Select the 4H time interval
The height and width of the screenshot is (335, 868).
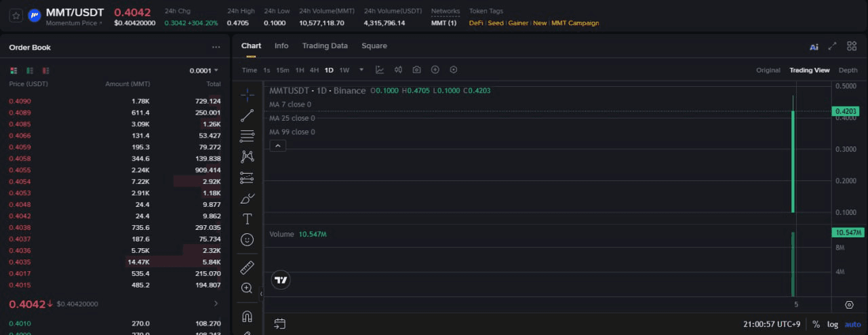coord(314,70)
